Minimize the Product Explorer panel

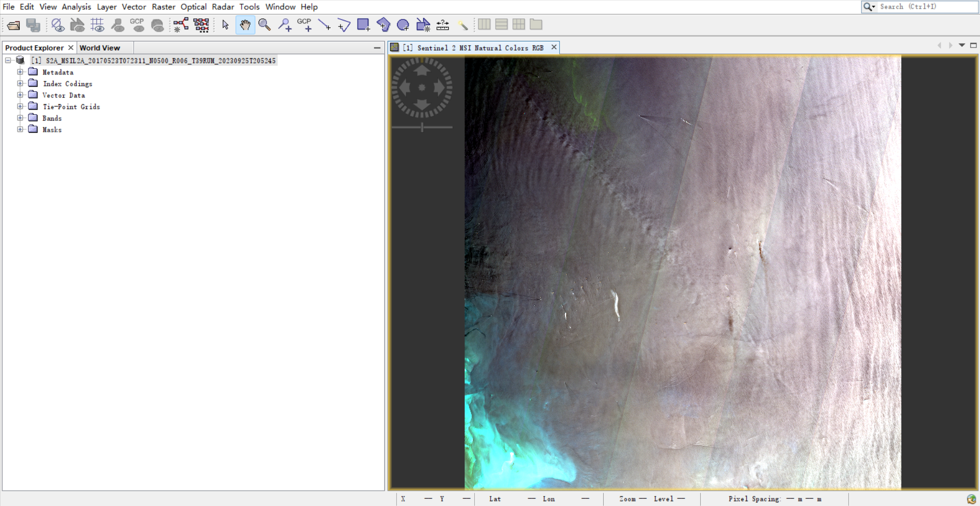tap(377, 47)
